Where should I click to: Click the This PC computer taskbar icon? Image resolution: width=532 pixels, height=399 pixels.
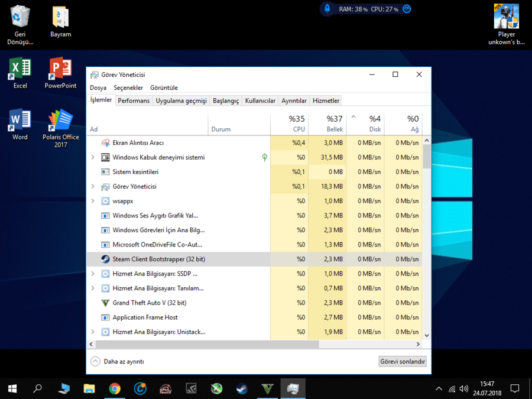click(x=64, y=388)
